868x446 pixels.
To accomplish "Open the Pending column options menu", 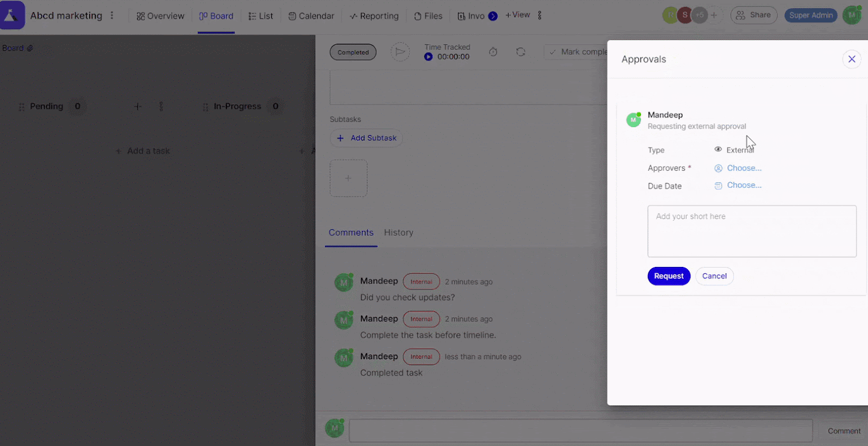I will click(x=161, y=106).
